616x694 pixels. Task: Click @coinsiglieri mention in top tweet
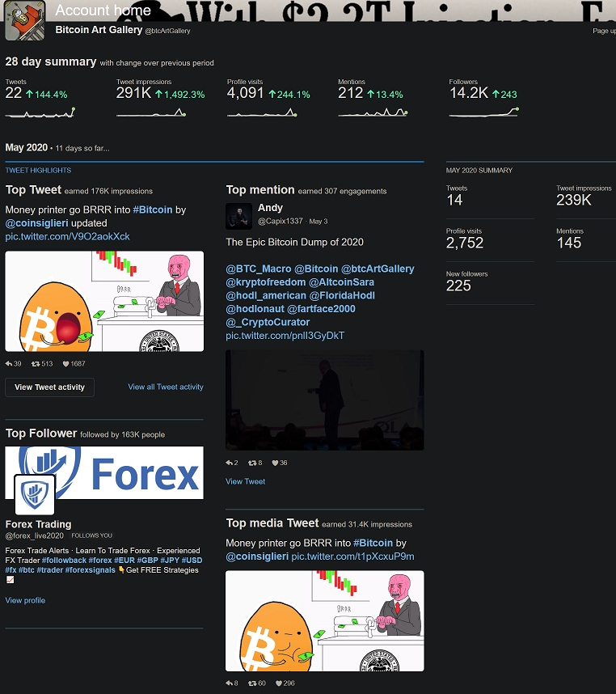[x=36, y=223]
